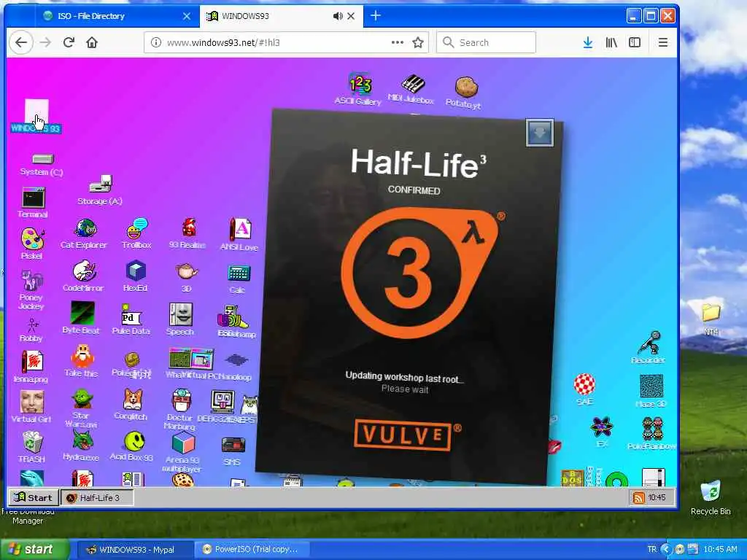Open the ASCII Gallery desktop icon
The height and width of the screenshot is (560, 747).
pyautogui.click(x=359, y=89)
